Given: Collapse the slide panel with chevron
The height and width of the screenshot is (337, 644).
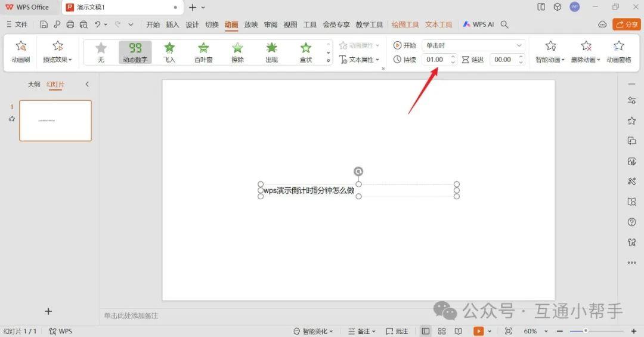Looking at the screenshot, I should (x=87, y=84).
